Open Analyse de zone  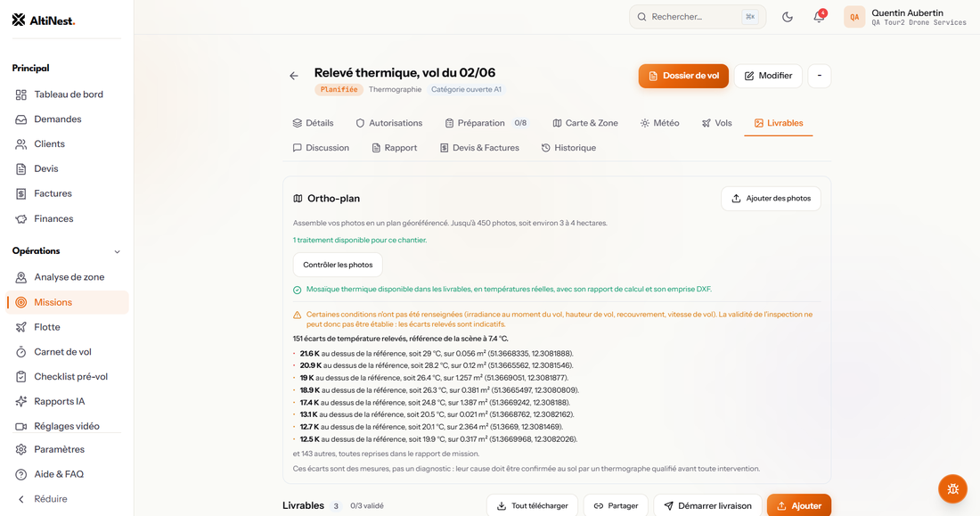point(68,277)
